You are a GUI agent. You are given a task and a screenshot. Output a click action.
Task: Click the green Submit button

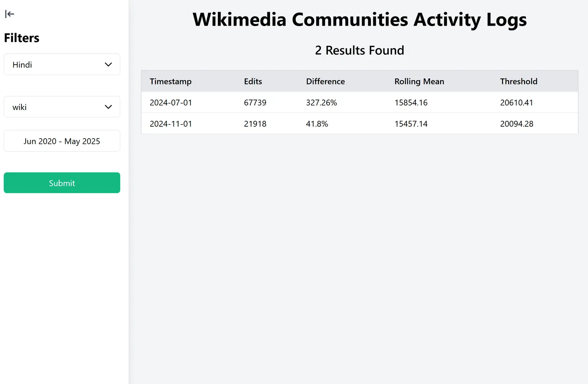click(x=62, y=183)
